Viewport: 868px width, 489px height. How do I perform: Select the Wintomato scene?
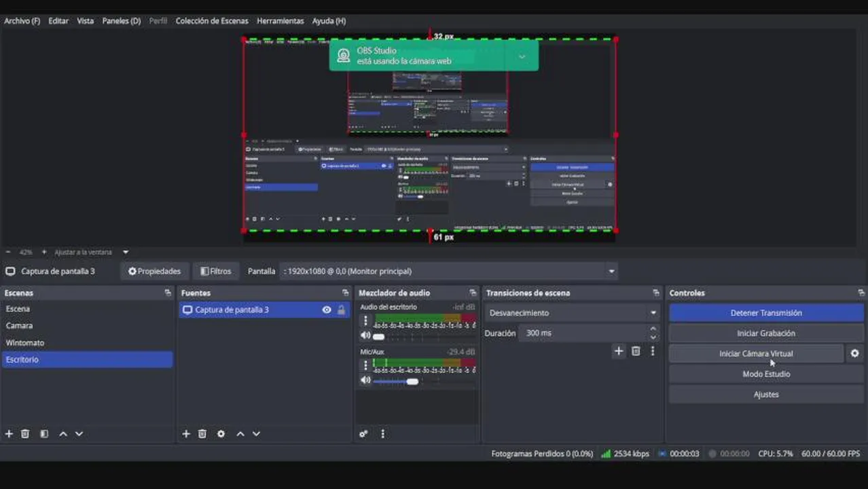click(87, 343)
